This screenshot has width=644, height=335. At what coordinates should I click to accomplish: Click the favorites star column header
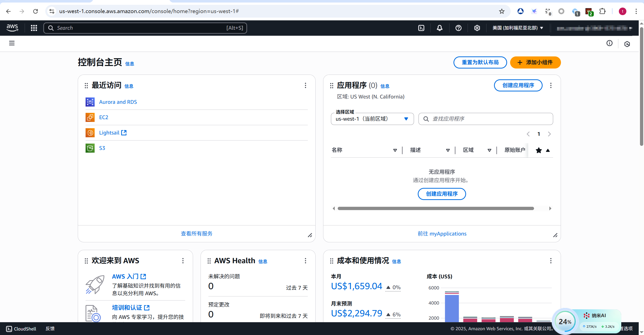[x=539, y=150]
